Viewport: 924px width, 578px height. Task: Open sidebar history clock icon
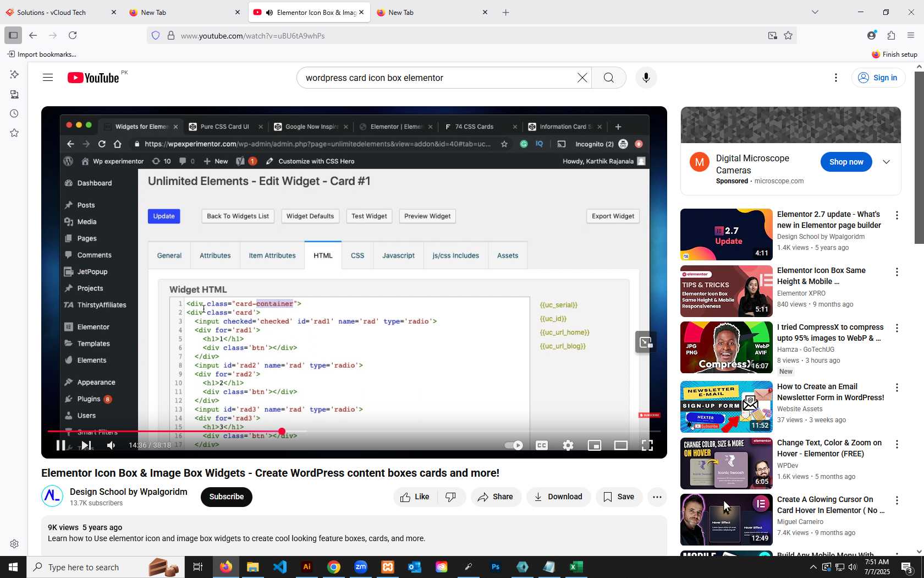coord(14,113)
